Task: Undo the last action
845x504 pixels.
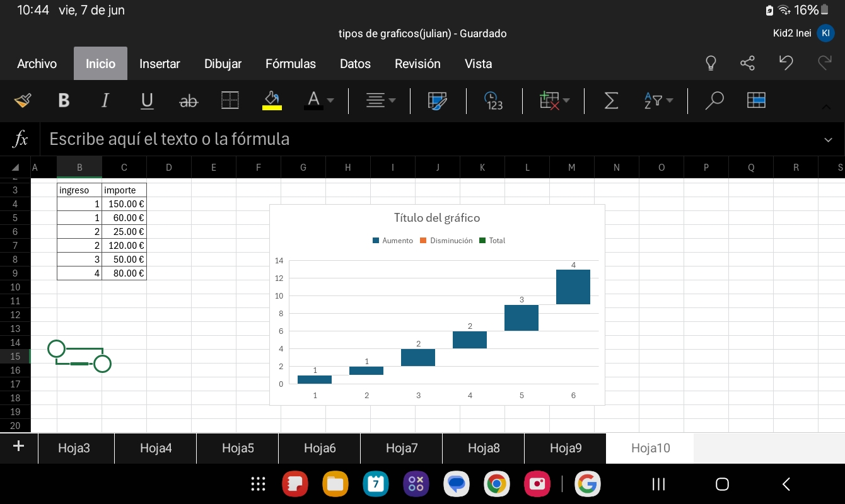Action: click(786, 63)
